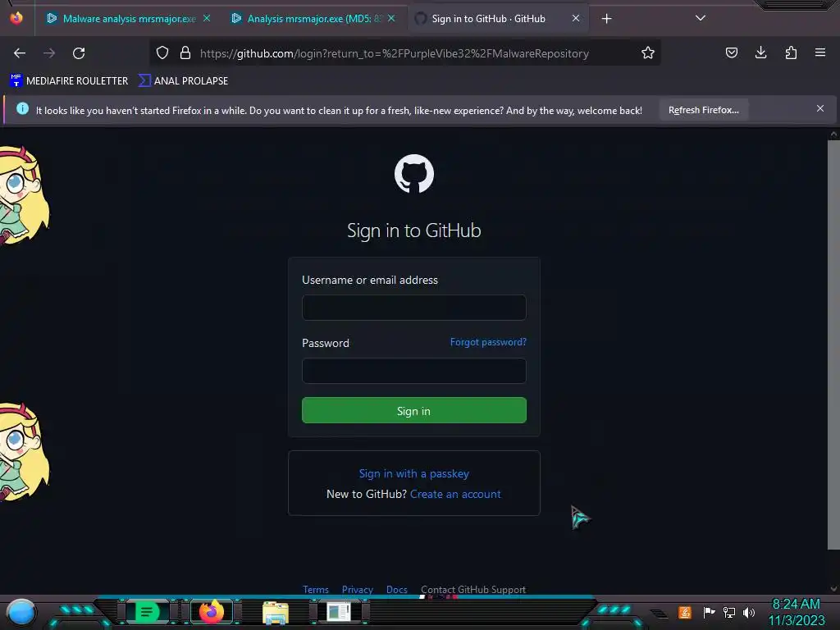Open the Privacy footer link
Image resolution: width=840 pixels, height=630 pixels.
pos(358,589)
